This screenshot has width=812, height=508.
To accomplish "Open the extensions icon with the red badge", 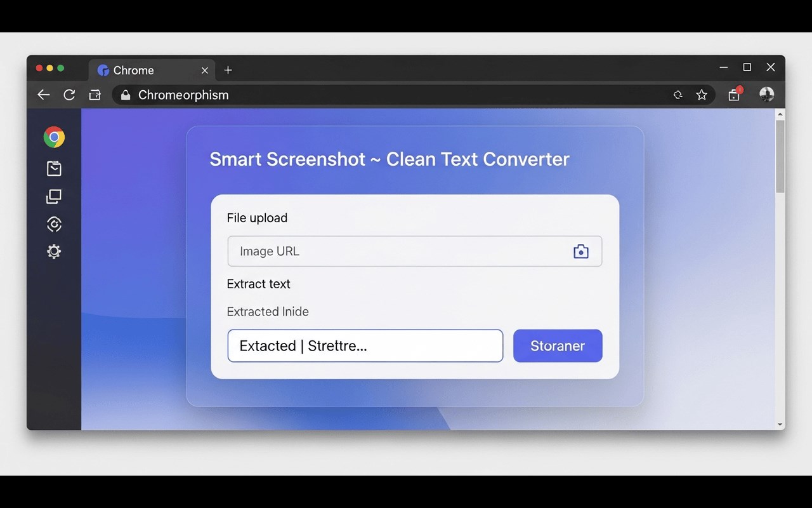I will (x=733, y=95).
